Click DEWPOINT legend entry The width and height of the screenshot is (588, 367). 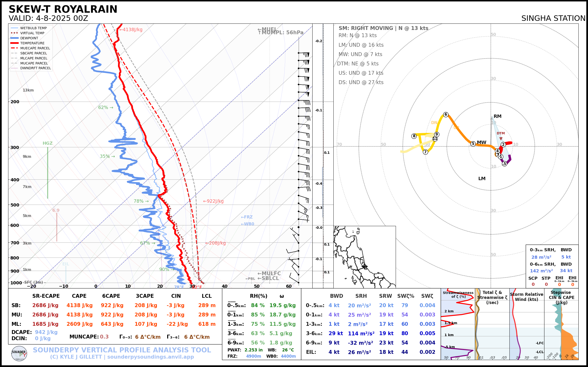point(29,38)
